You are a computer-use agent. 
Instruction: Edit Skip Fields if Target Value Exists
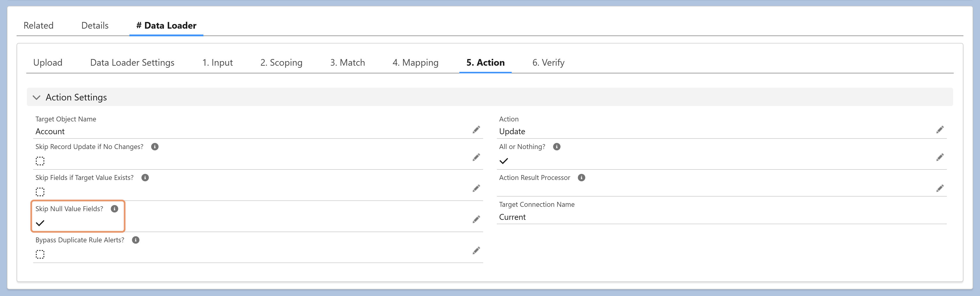click(476, 189)
